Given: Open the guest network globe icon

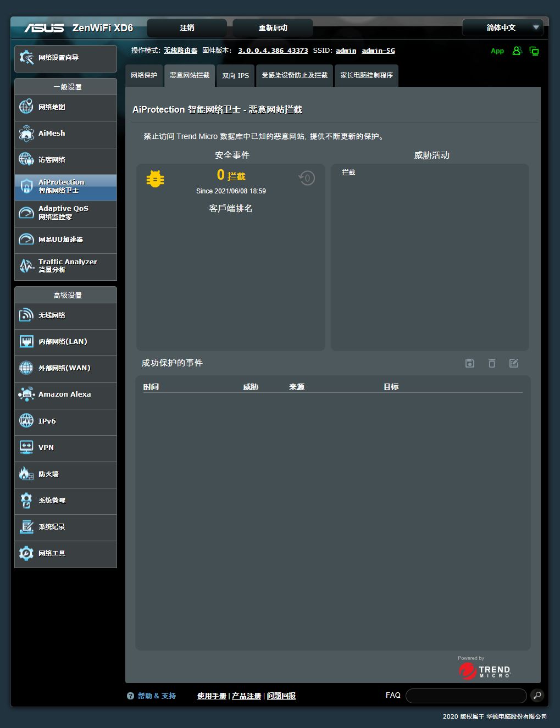Looking at the screenshot, I should click(x=26, y=159).
